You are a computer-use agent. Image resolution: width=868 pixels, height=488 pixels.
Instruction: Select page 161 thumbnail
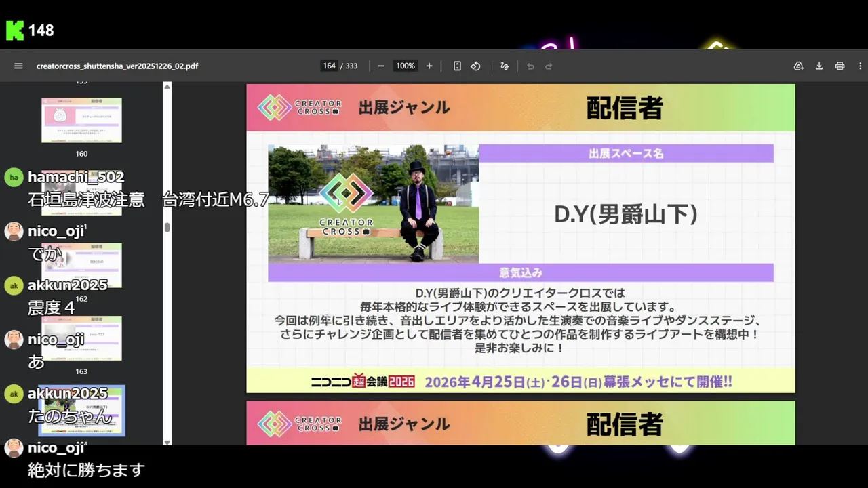81,192
